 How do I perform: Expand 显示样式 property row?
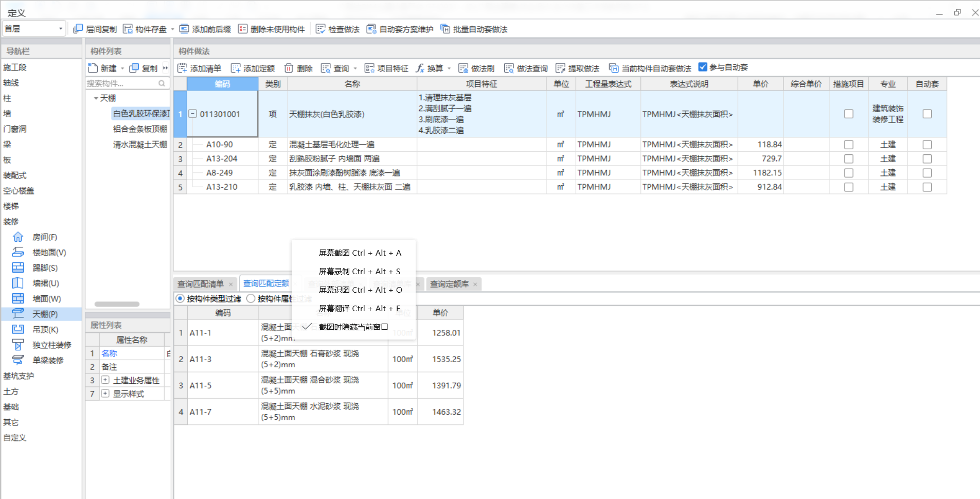click(105, 393)
